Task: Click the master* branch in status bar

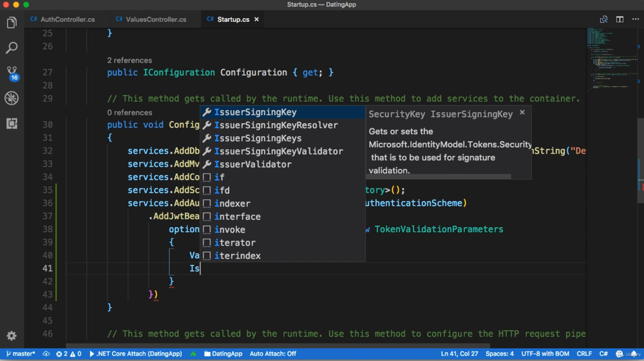Action: (21, 354)
